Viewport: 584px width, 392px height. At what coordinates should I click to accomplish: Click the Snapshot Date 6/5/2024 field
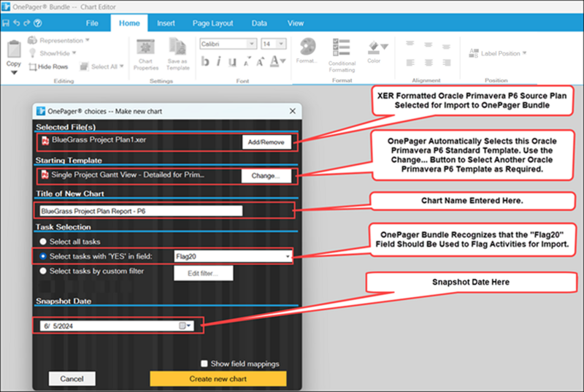pos(117,326)
